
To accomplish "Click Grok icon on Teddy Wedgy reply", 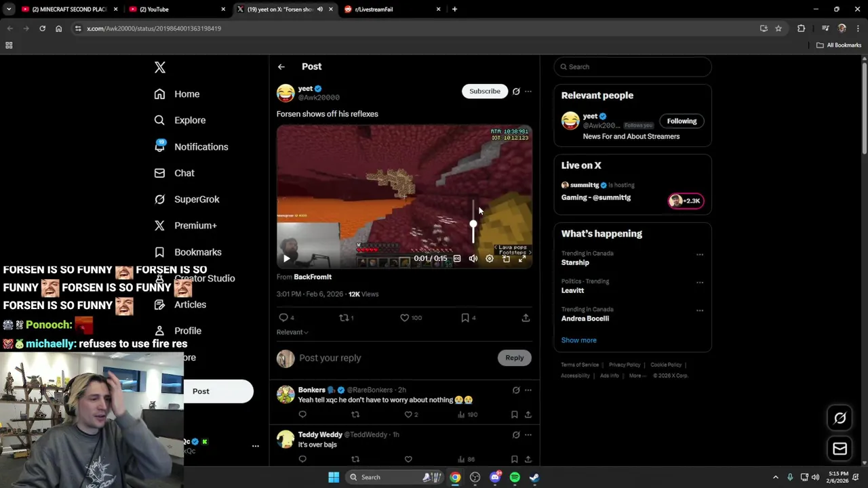I will tap(516, 435).
